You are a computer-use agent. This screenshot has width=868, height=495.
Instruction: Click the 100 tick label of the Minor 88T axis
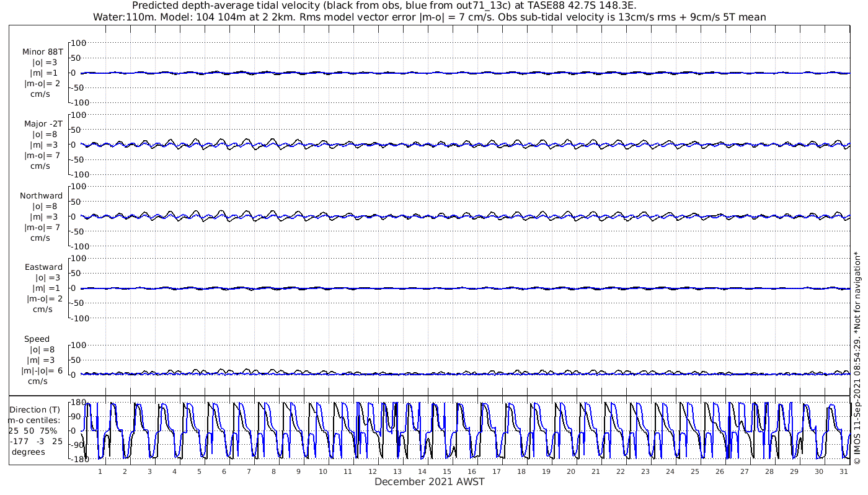[x=79, y=43]
